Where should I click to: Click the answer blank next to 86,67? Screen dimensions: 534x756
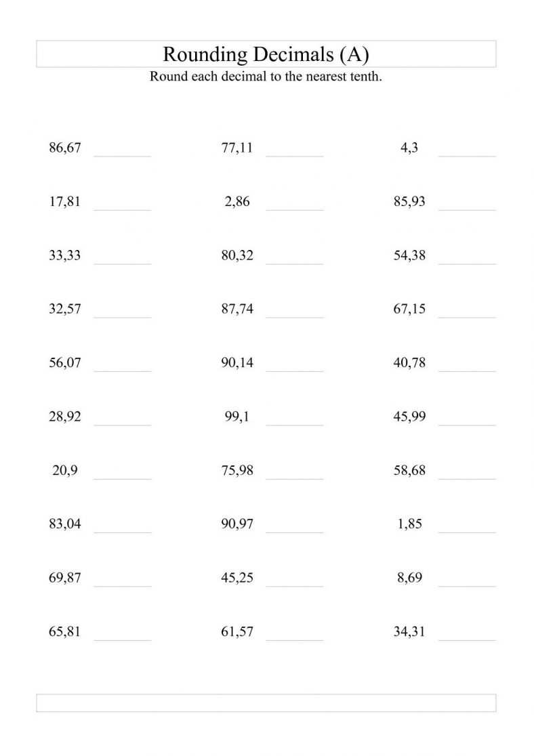coord(123,156)
